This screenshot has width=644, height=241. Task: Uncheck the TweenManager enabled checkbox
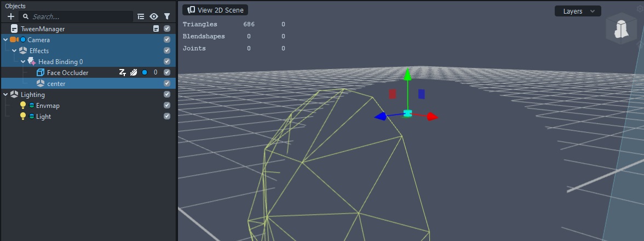coord(166,28)
